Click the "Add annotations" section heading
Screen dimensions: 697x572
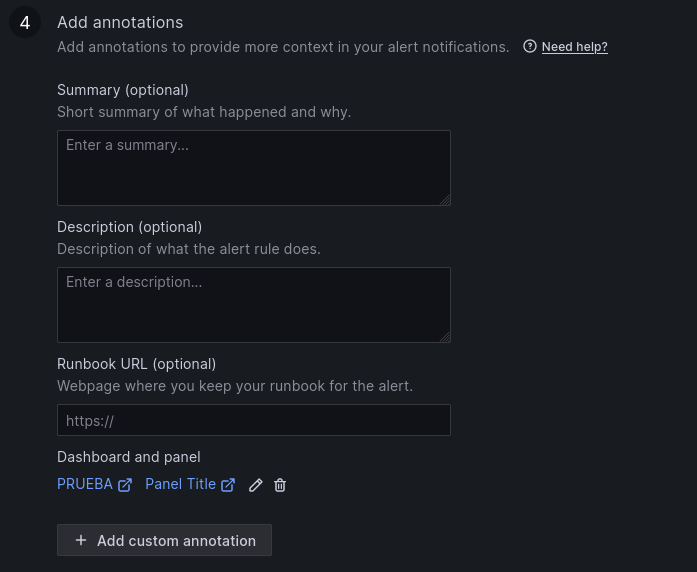point(120,22)
